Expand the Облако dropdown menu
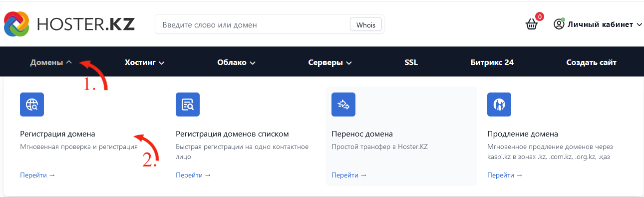 coord(236,62)
